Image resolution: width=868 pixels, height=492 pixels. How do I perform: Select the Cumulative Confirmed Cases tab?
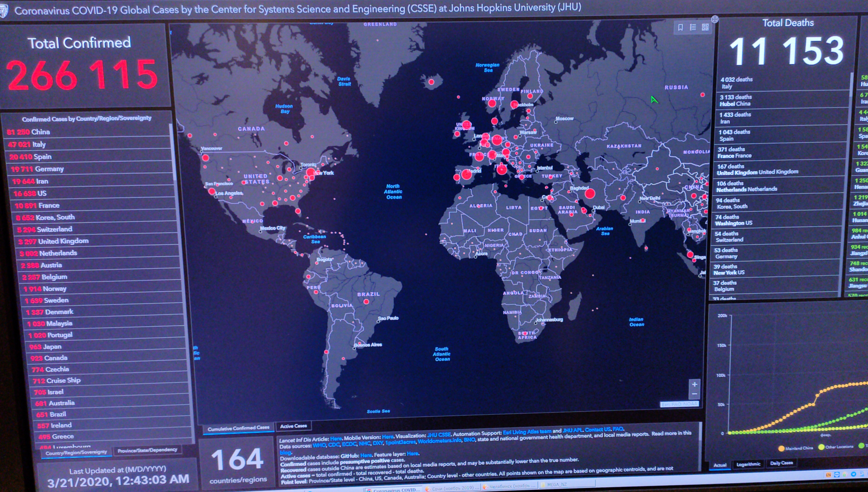(x=238, y=428)
